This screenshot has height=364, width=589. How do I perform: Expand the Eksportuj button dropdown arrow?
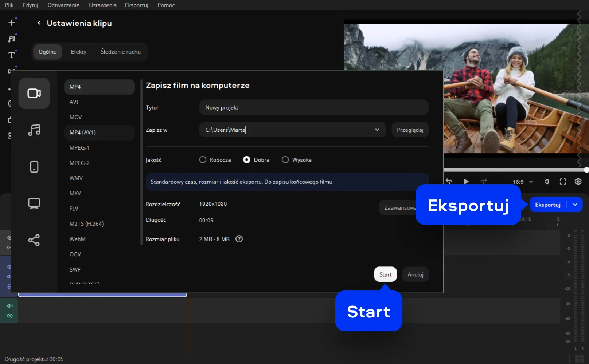point(575,205)
